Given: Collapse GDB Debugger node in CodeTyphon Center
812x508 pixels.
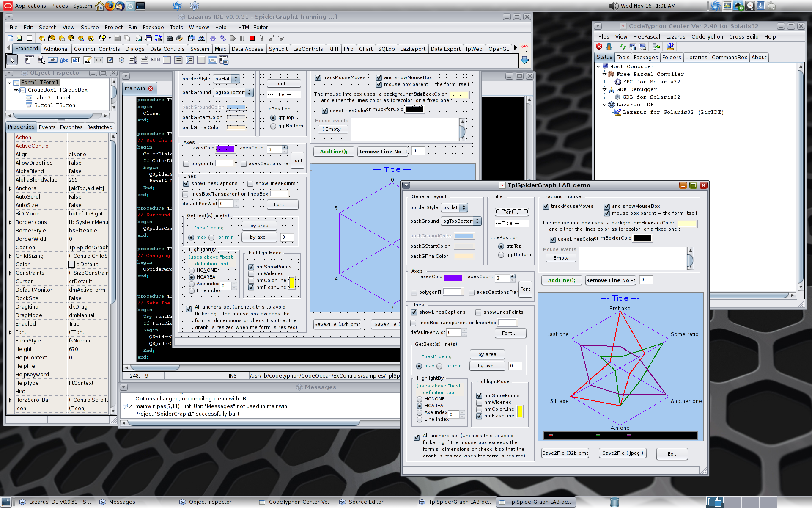Looking at the screenshot, I should pos(605,89).
